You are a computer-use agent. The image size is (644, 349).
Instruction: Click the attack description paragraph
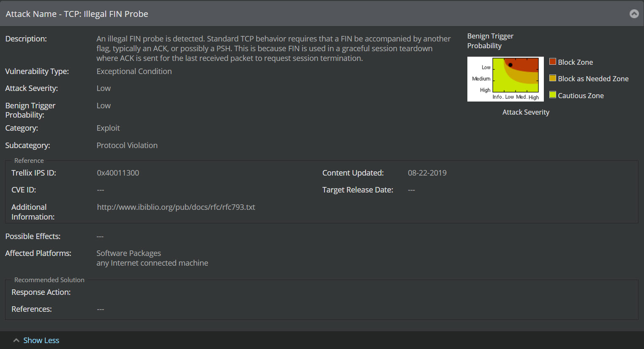click(273, 49)
